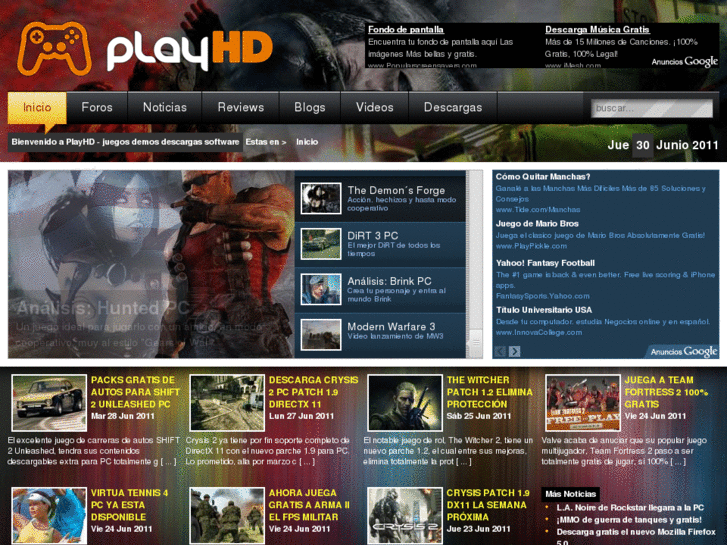
Task: Open Team Fortress 2 Free-to-Play thumbnail
Action: (583, 403)
